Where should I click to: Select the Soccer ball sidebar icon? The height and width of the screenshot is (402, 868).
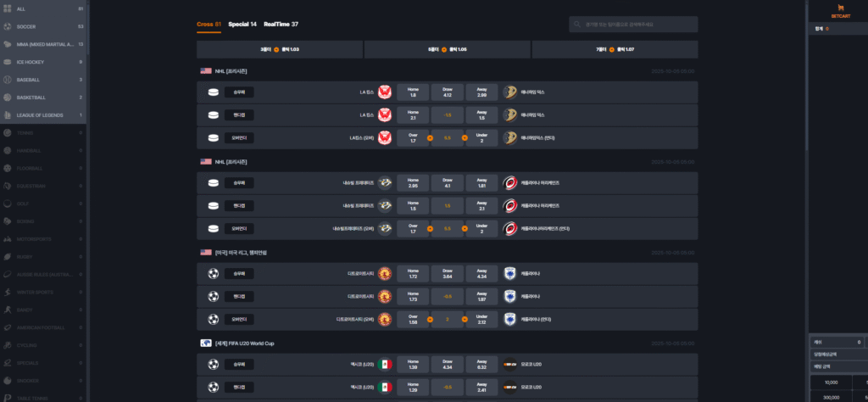(x=7, y=26)
